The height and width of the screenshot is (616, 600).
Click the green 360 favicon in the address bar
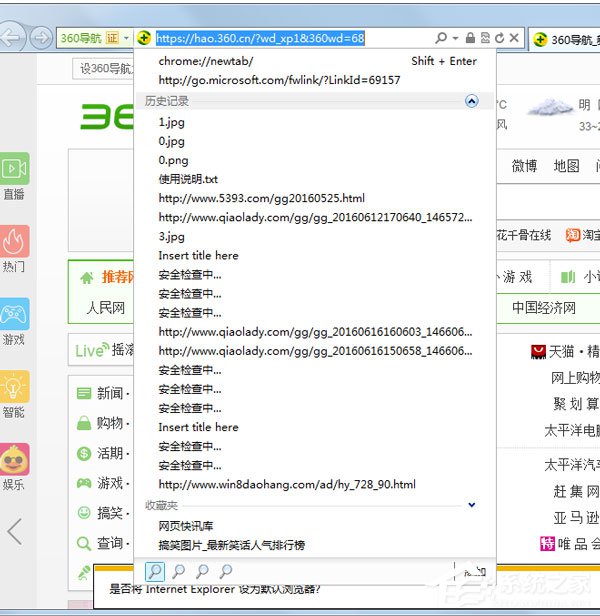144,38
